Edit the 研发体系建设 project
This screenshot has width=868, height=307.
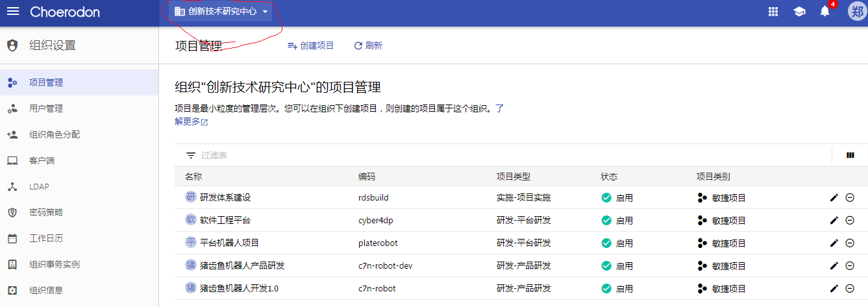(x=834, y=197)
